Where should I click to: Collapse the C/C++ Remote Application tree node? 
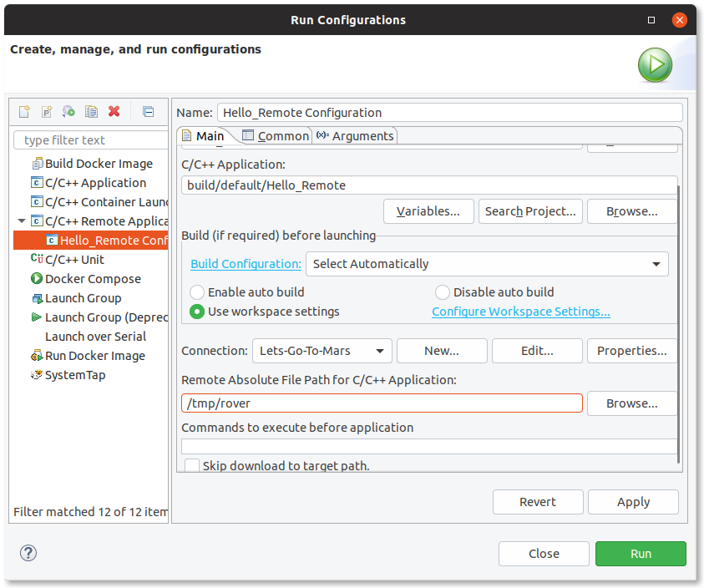(x=21, y=221)
